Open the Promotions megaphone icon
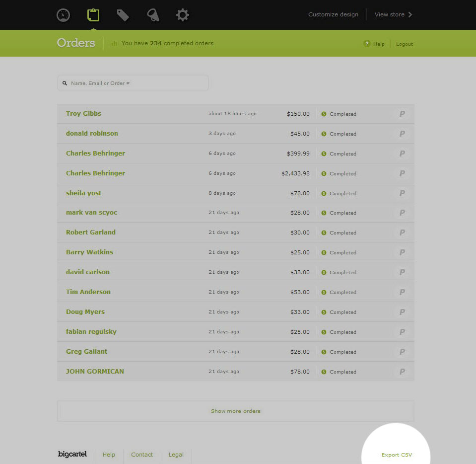 153,15
